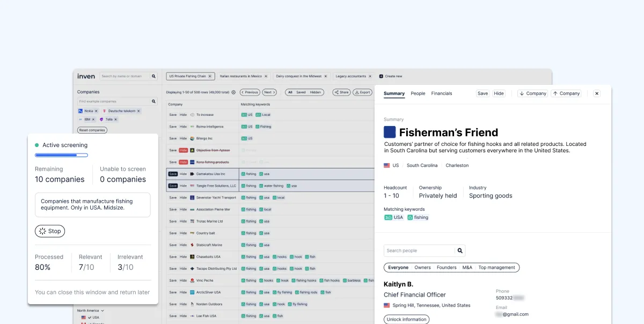
Task: Click red Hide on Kona fishing products row
Action: point(184,162)
